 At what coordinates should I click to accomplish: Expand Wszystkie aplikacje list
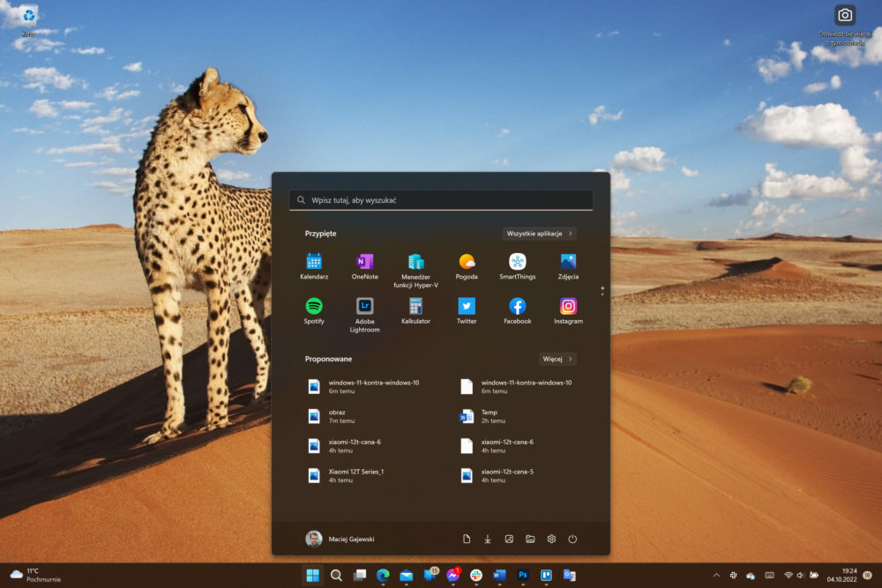pos(539,234)
